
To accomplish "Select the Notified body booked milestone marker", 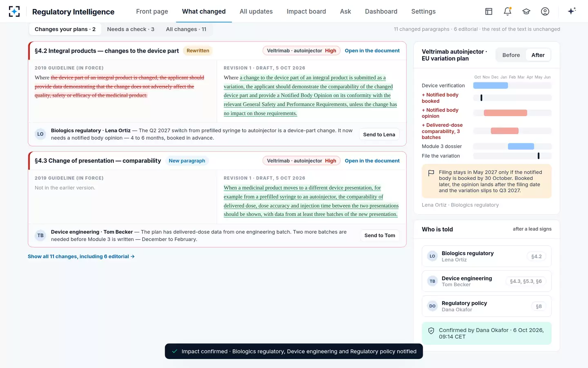I will click(481, 98).
